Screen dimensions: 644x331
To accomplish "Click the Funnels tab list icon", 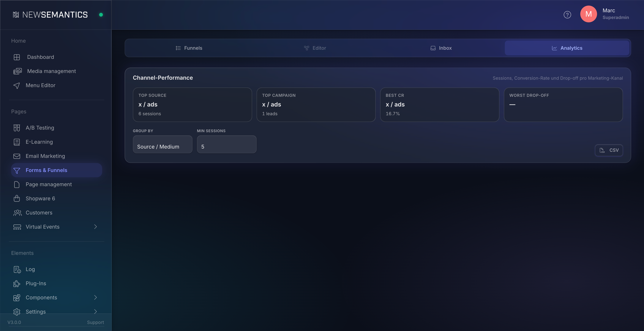I will click(x=178, y=48).
